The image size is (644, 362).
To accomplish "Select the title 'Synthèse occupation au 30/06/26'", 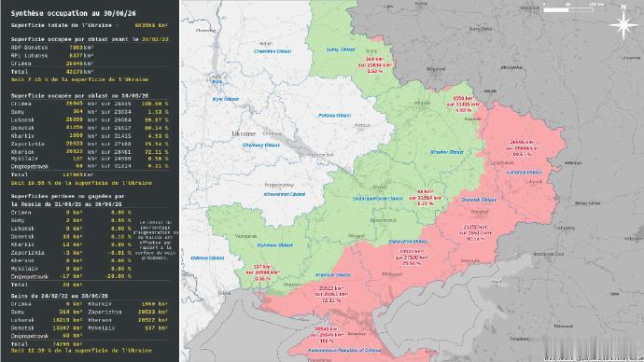I will point(73,14).
